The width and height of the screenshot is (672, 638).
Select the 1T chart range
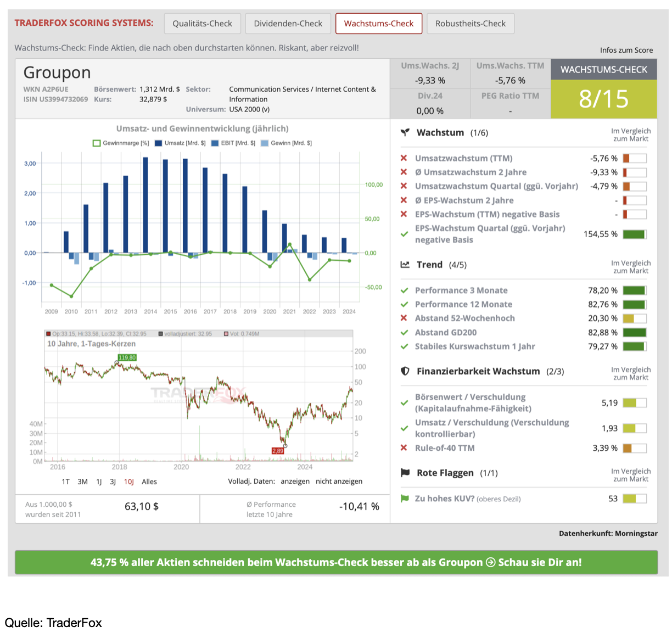click(x=66, y=482)
